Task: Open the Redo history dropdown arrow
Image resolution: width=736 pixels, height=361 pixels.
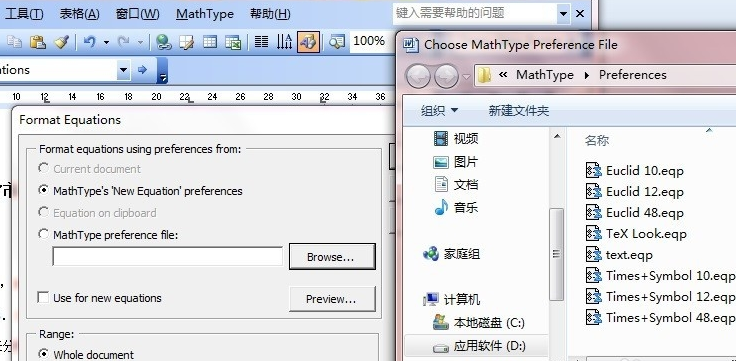Action: click(x=140, y=43)
